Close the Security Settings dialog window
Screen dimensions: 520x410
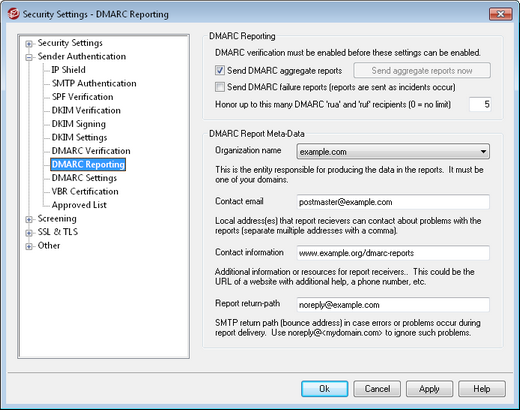[x=500, y=14]
